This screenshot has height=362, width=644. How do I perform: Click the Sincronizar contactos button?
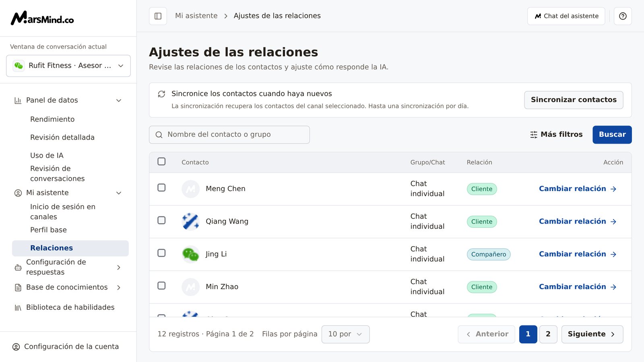[574, 100]
